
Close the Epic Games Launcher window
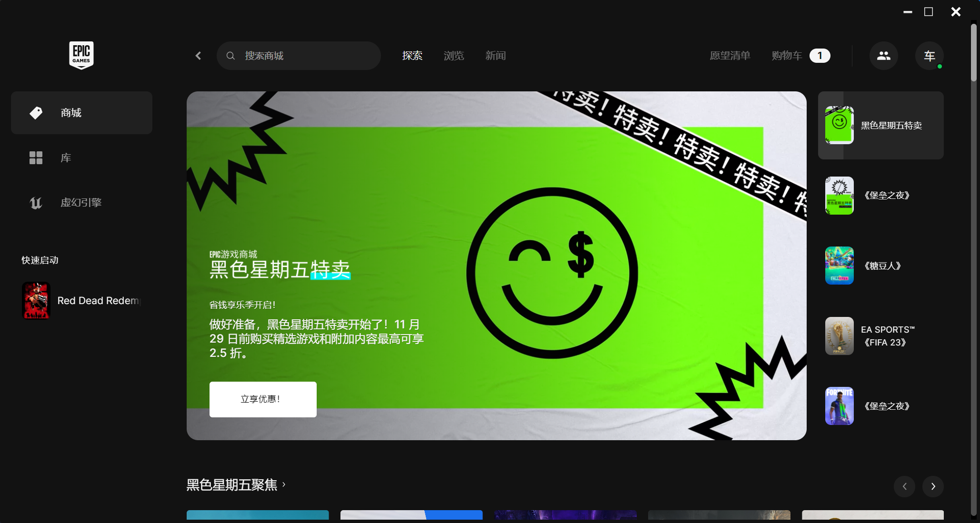point(956,12)
